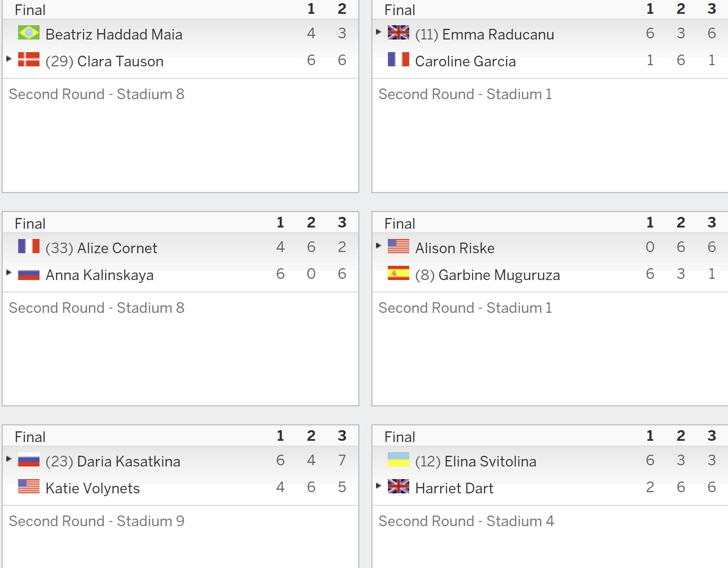Click the winner arrow next to Daria Kasatkina
The height and width of the screenshot is (568, 728).
[9, 459]
